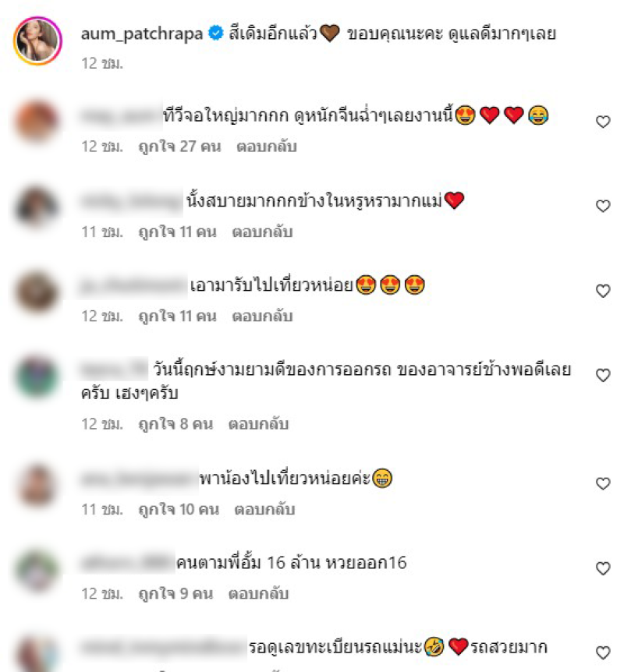
Task: Reply to the พาน้องไปเที่ยวหน่อยค่ะ comment
Action: 264,509
